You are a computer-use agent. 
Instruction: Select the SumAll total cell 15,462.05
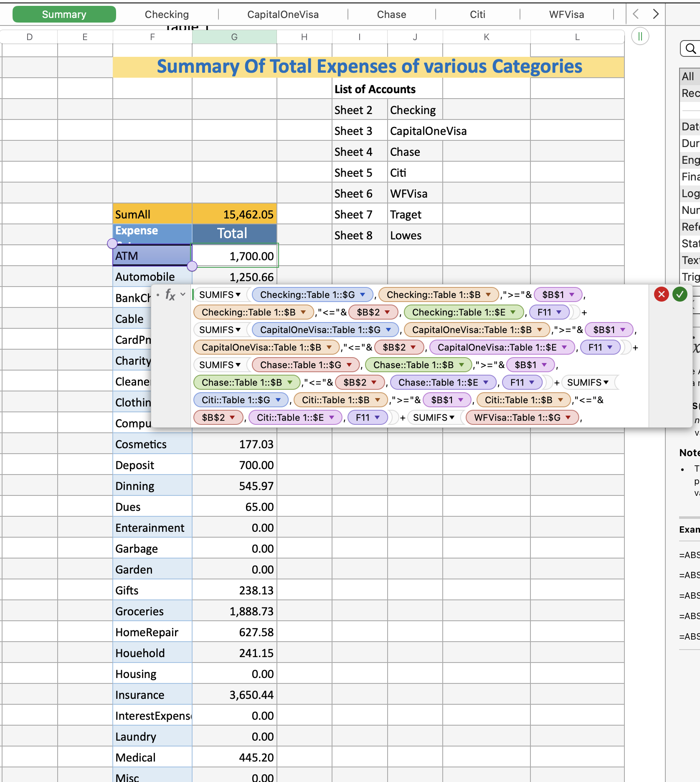[x=234, y=214]
